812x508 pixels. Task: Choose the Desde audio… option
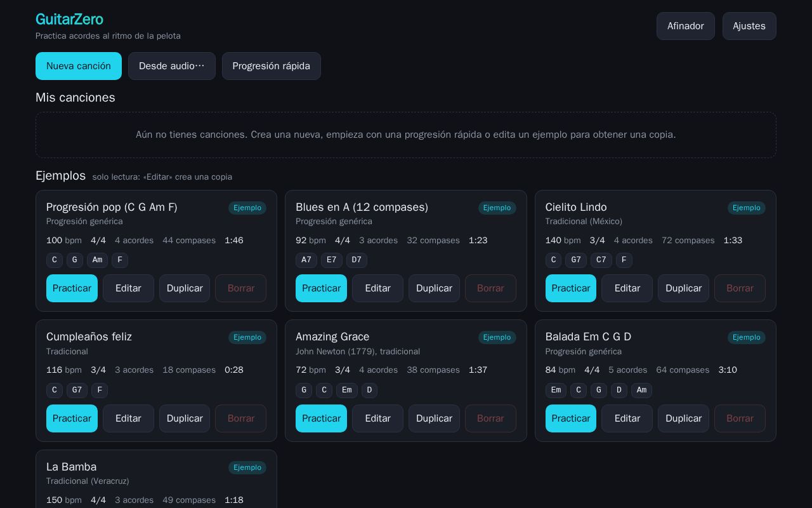(172, 66)
